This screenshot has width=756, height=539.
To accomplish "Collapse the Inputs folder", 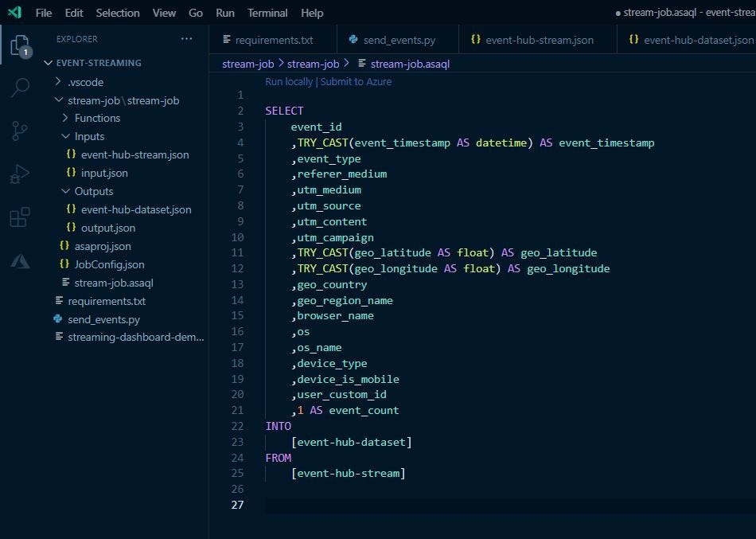I will tap(89, 136).
